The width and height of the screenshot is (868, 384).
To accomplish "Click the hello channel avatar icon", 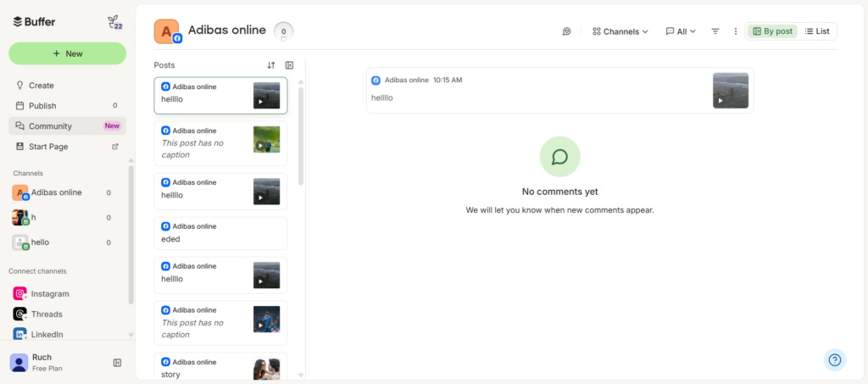I will click(x=20, y=242).
